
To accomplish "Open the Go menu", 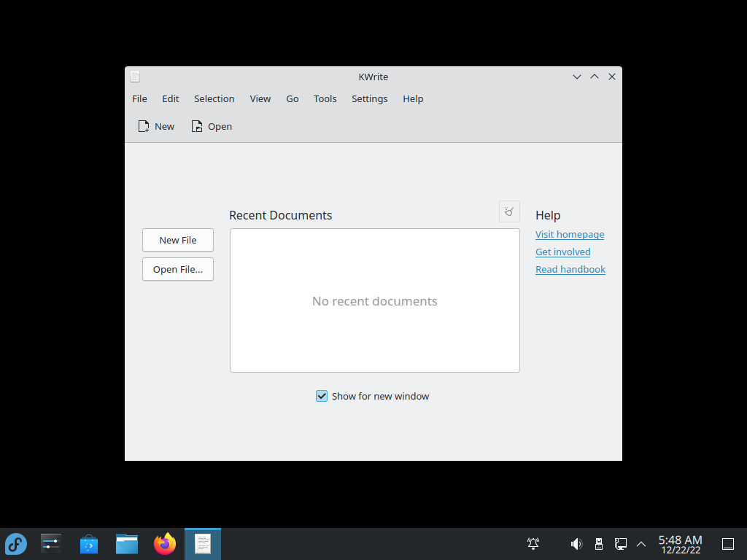I will [293, 98].
